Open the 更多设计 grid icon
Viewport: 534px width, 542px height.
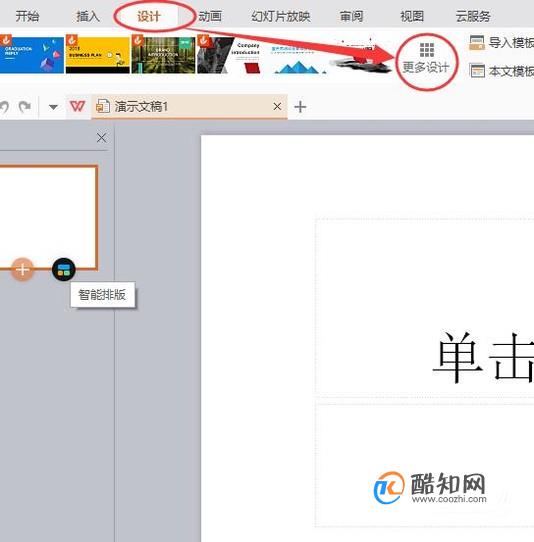(427, 50)
